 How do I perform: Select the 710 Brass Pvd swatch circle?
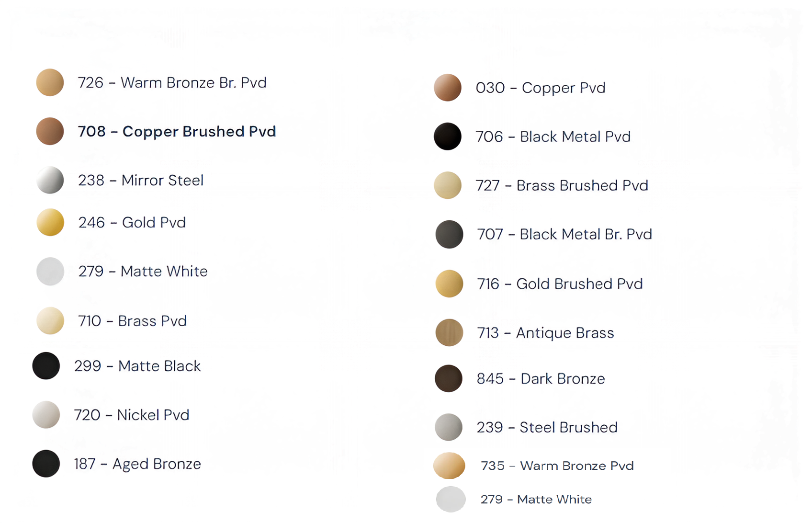50,320
